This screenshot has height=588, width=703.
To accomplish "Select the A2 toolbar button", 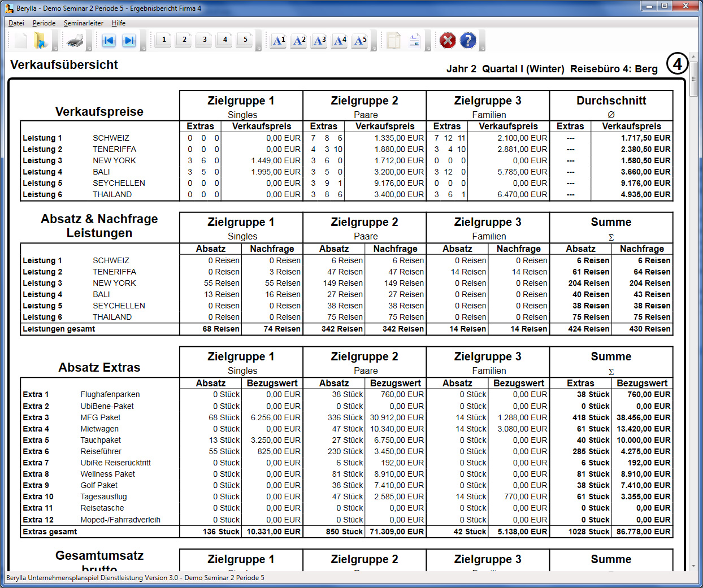I will [x=299, y=40].
